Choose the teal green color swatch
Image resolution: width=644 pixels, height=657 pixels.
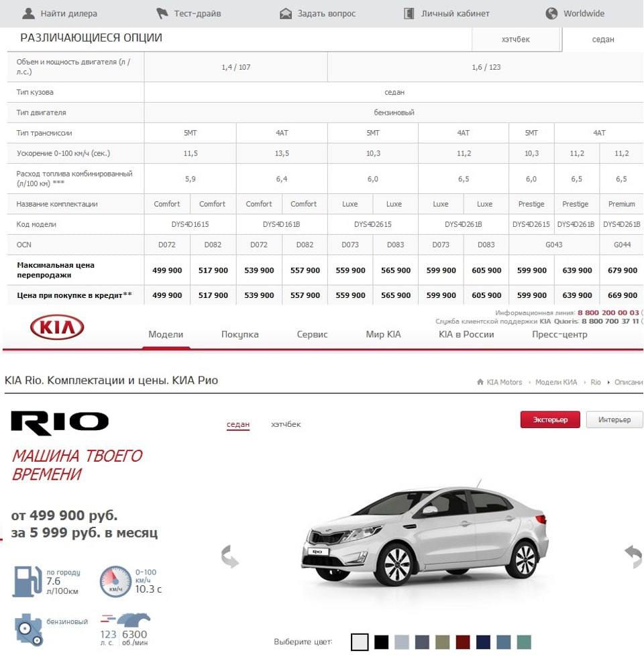tap(524, 642)
